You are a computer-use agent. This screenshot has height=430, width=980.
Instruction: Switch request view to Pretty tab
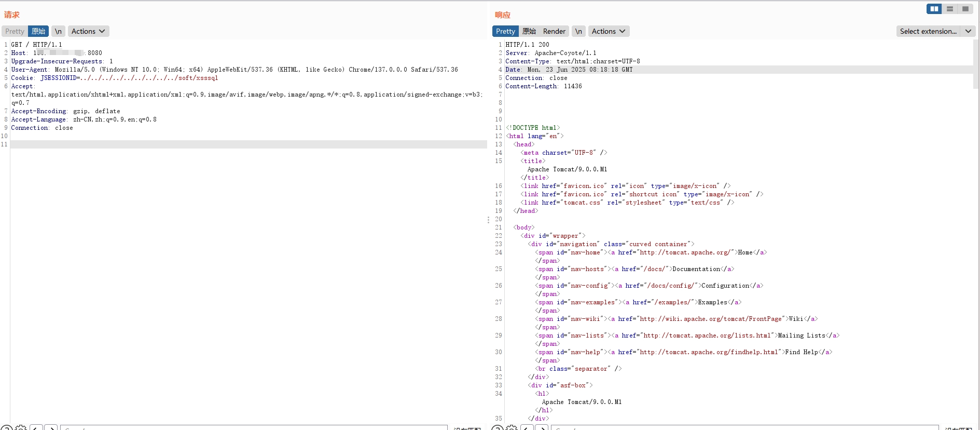[x=15, y=31]
